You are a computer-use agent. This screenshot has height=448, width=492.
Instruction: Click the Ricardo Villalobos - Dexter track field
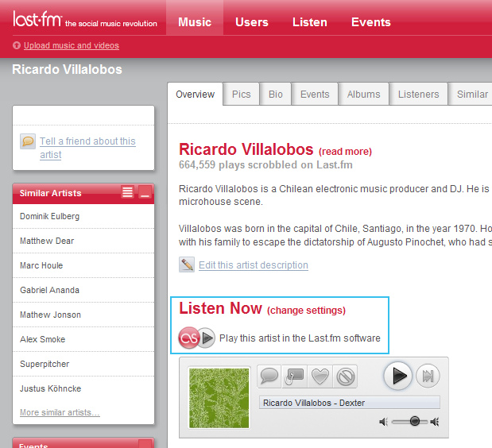click(x=350, y=403)
